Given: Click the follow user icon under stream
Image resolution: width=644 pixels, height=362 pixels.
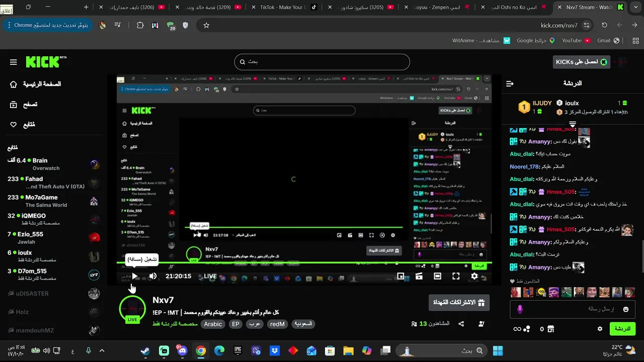Looking at the screenshot, I should (x=481, y=324).
